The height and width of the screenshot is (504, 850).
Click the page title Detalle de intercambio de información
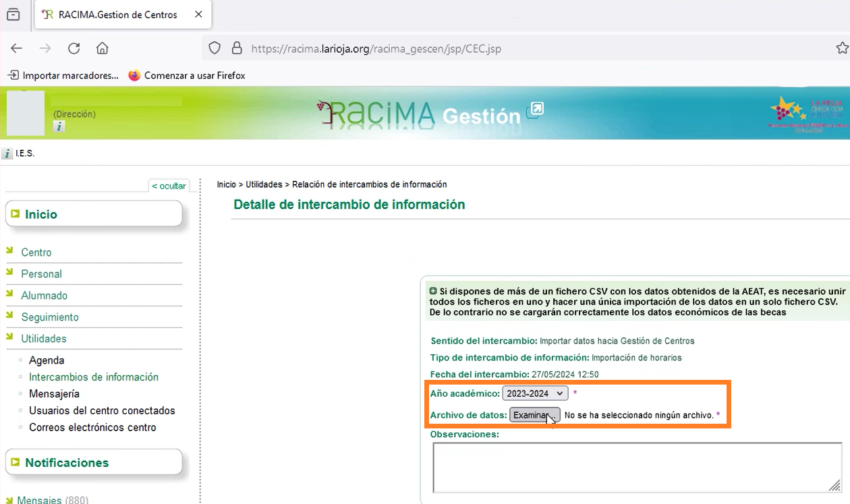point(349,204)
